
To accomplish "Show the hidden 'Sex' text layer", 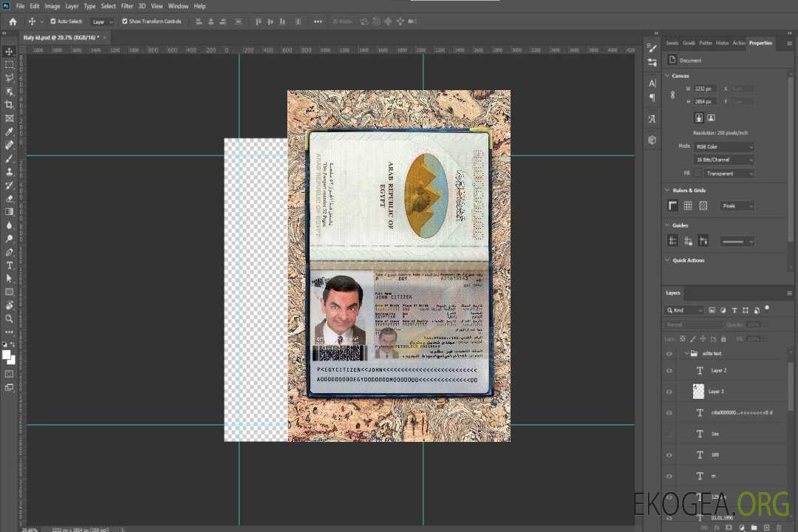I will pos(669,434).
